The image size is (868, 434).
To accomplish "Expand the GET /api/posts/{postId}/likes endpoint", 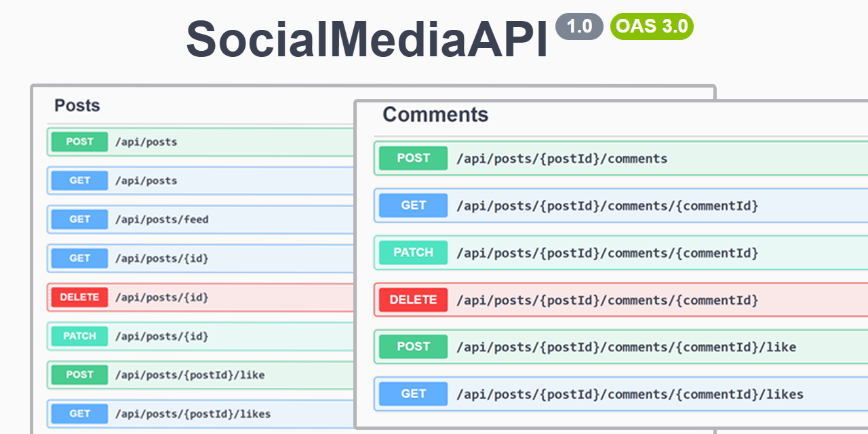I will pos(203,414).
